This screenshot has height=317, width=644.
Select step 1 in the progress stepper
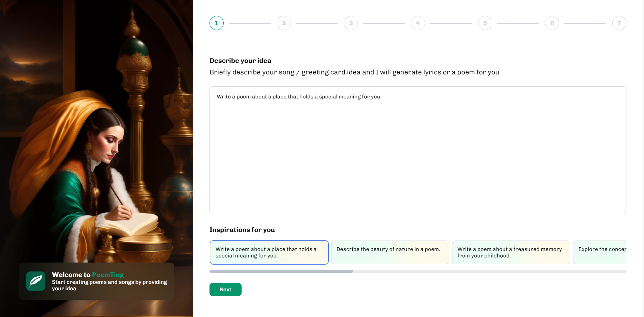tap(217, 23)
